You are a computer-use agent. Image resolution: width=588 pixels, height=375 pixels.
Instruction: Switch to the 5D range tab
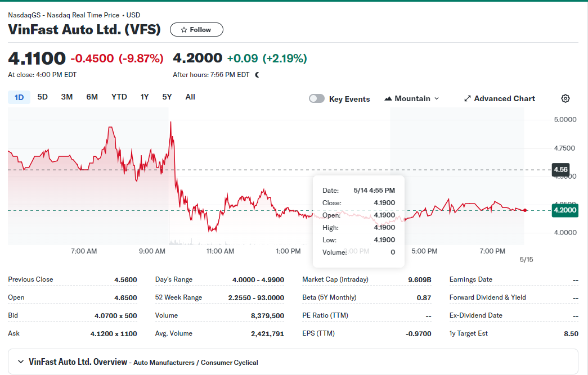[x=42, y=97]
